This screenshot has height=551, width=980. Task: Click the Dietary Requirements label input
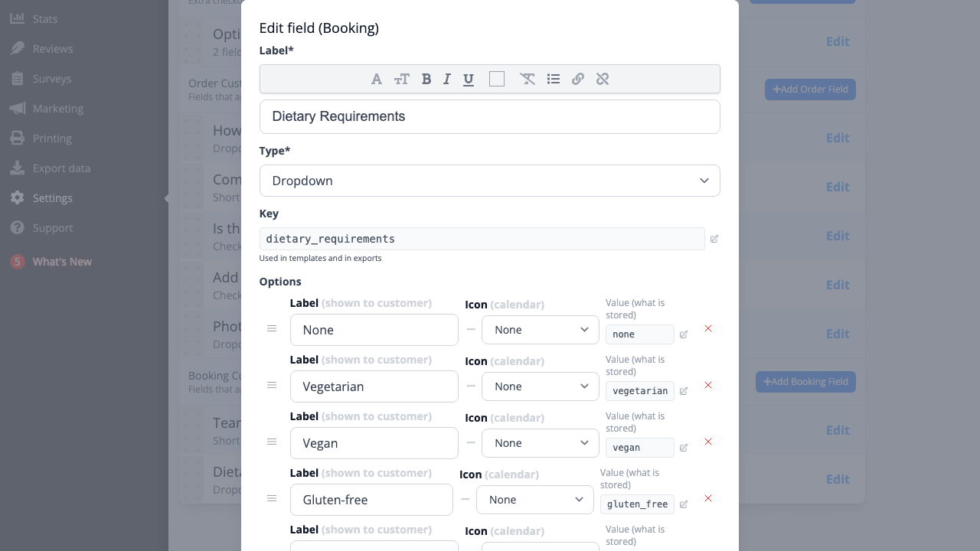point(490,116)
